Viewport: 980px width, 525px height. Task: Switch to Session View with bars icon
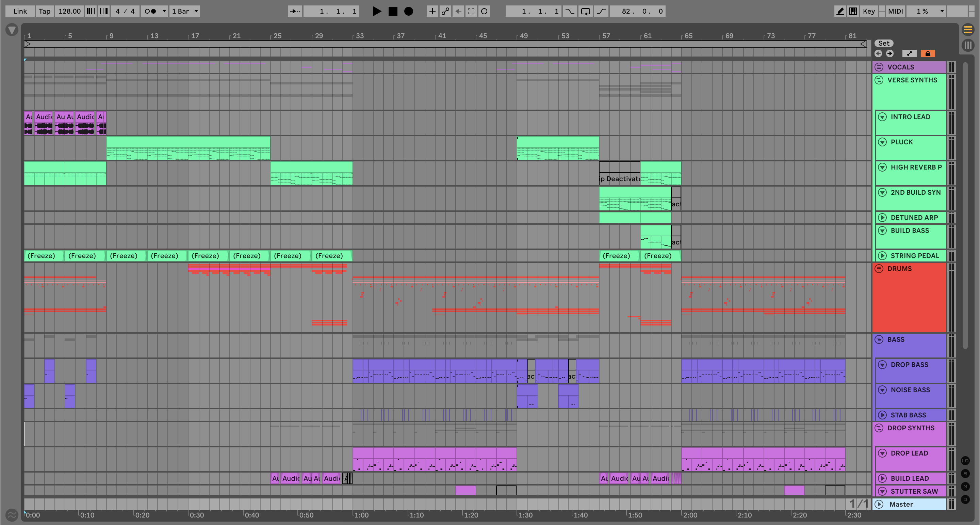(967, 45)
